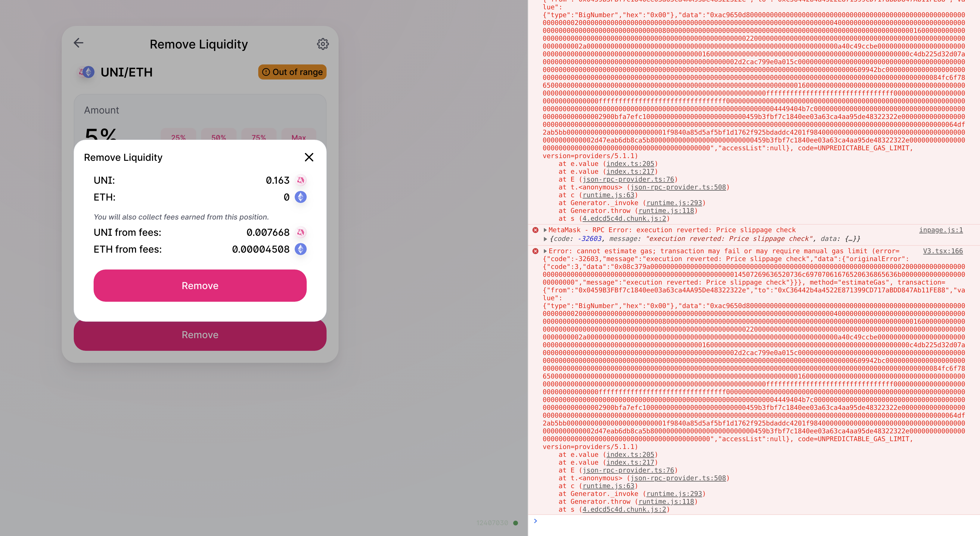The width and height of the screenshot is (980, 536).
Task: Expand the {code: -32603} error object
Action: tap(545, 239)
